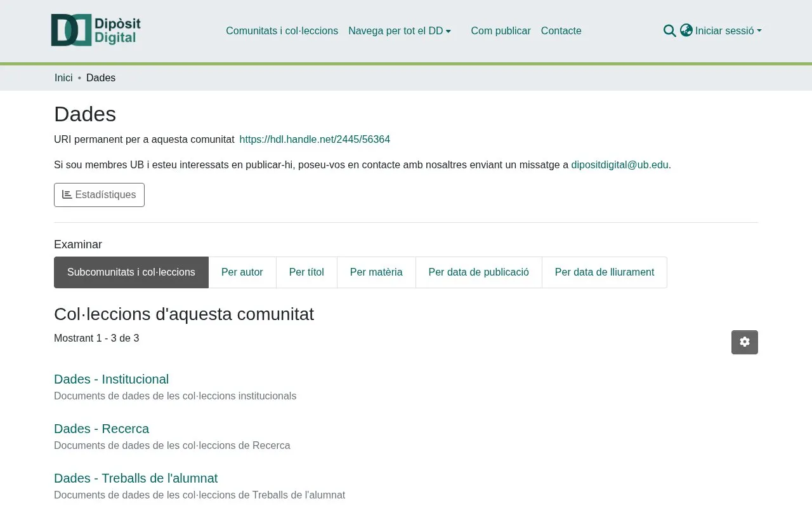Click the dipositdigital@ub.edu email link

620,165
